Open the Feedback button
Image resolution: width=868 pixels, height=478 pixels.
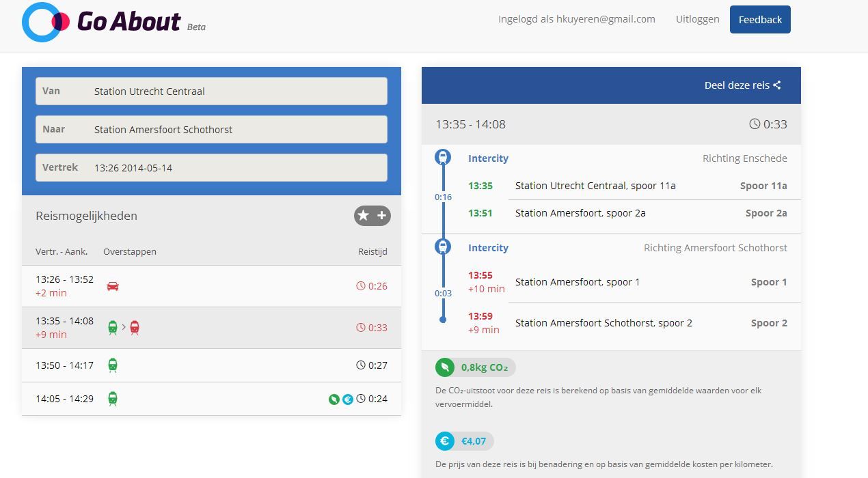click(760, 20)
